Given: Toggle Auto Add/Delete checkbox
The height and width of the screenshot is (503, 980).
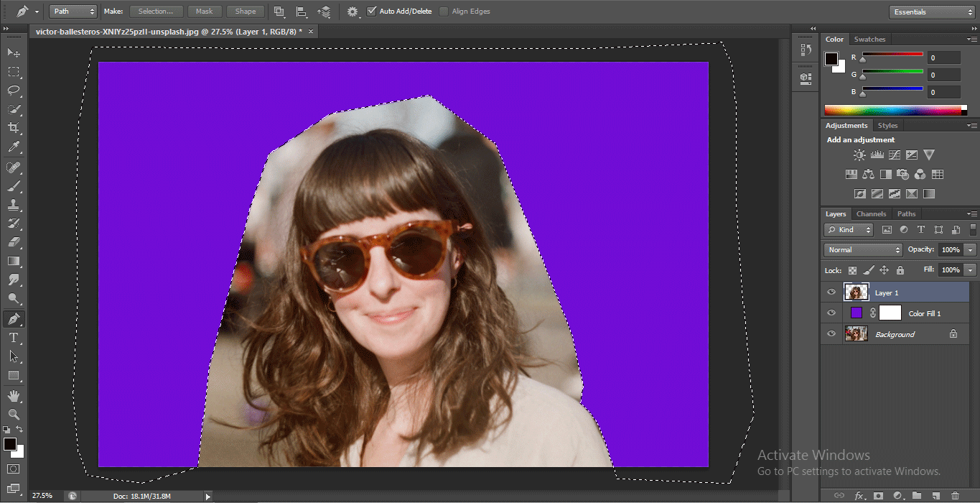Looking at the screenshot, I should 371,11.
